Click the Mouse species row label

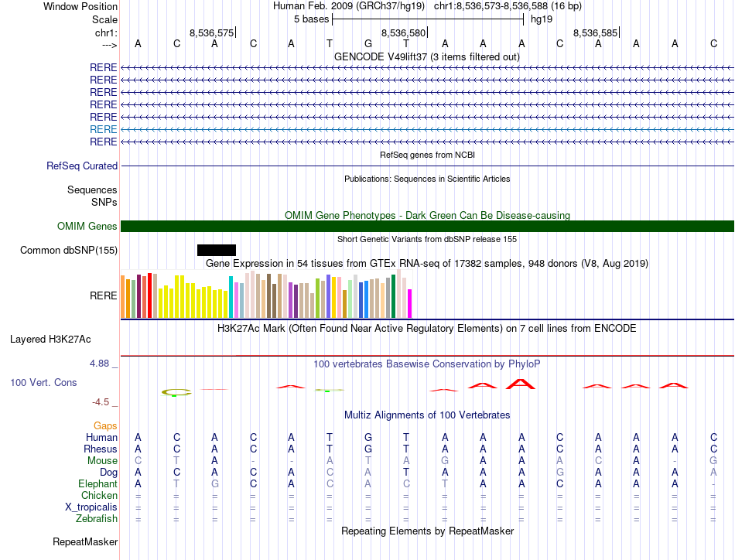point(102,461)
